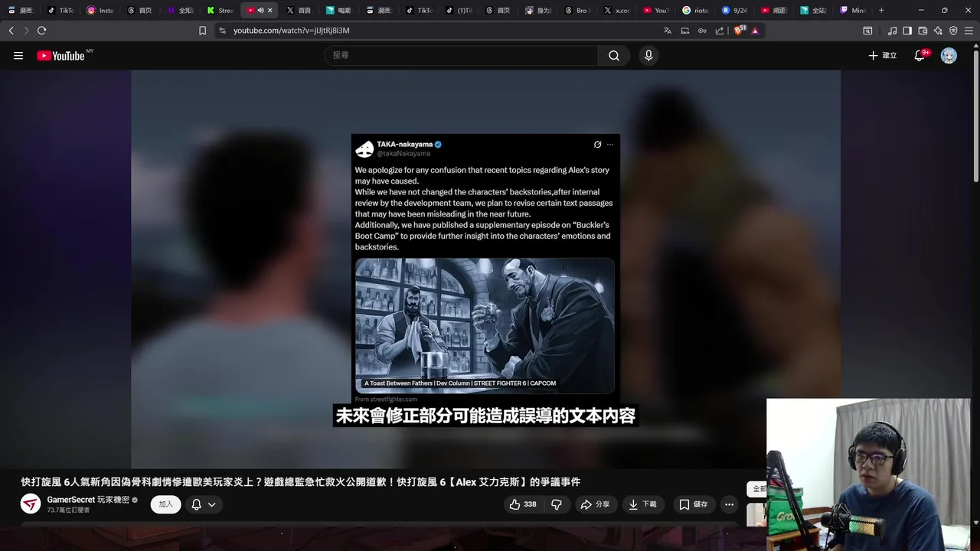Reload the current page
This screenshot has width=980, height=551.
click(x=41, y=31)
